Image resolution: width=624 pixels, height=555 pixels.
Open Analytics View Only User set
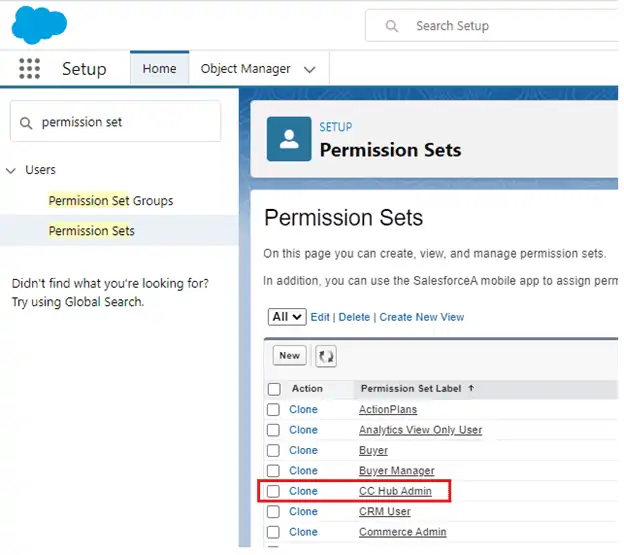[x=420, y=430]
